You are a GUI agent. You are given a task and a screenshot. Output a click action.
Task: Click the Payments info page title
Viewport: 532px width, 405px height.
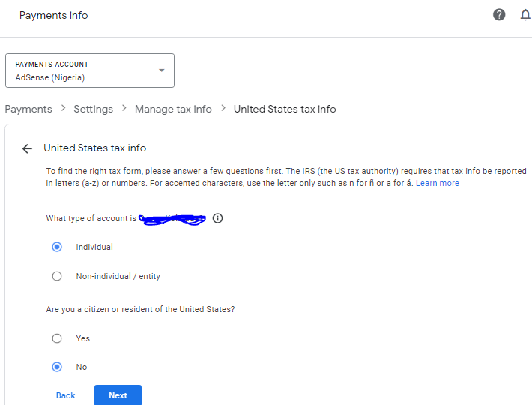[x=53, y=15]
